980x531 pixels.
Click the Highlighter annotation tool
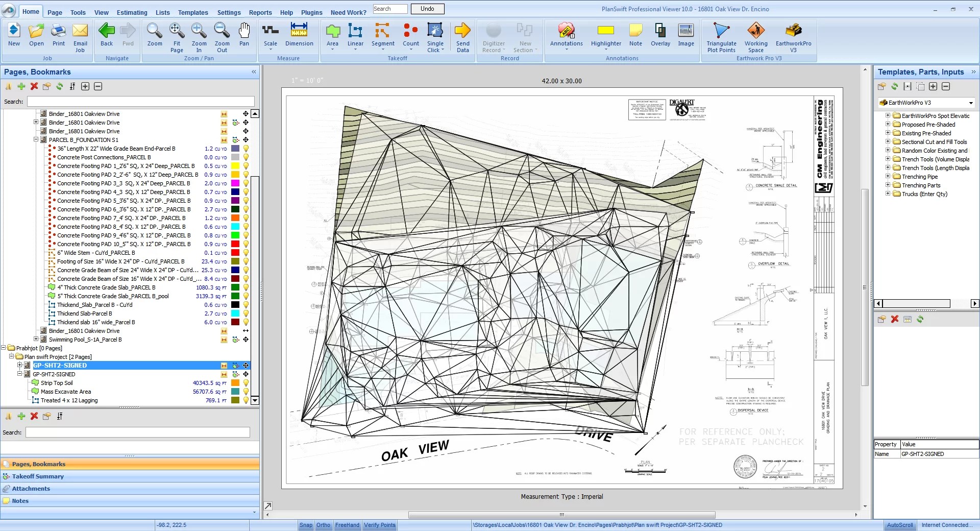pyautogui.click(x=606, y=36)
